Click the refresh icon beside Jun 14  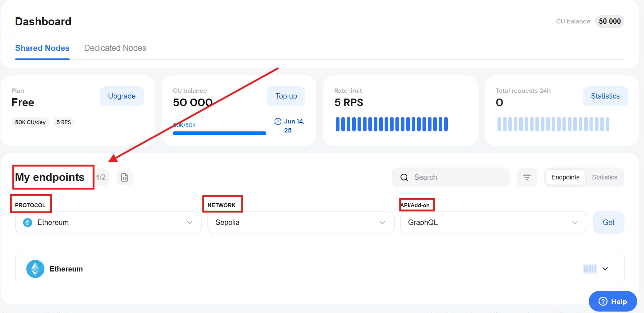(x=278, y=122)
